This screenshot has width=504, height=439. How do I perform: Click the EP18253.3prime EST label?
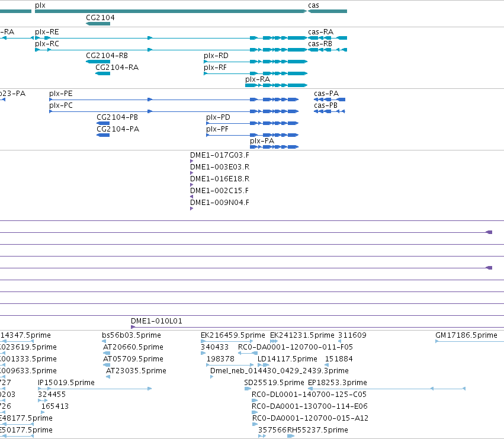click(x=337, y=383)
